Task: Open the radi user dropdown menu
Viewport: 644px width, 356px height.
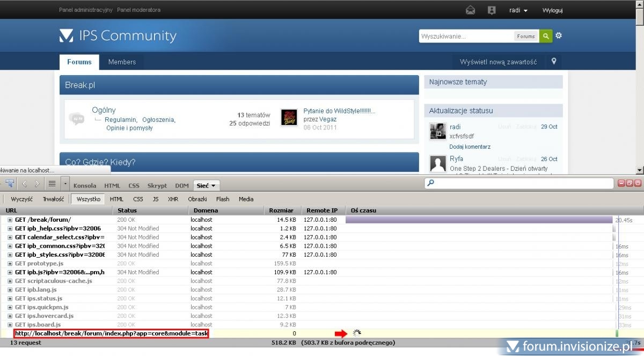Action: pyautogui.click(x=518, y=10)
